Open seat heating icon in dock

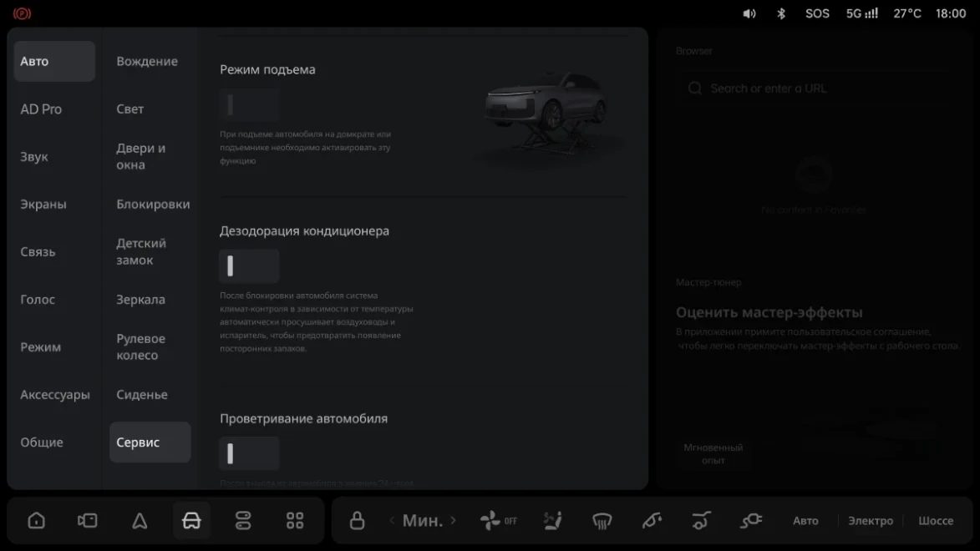pyautogui.click(x=552, y=520)
